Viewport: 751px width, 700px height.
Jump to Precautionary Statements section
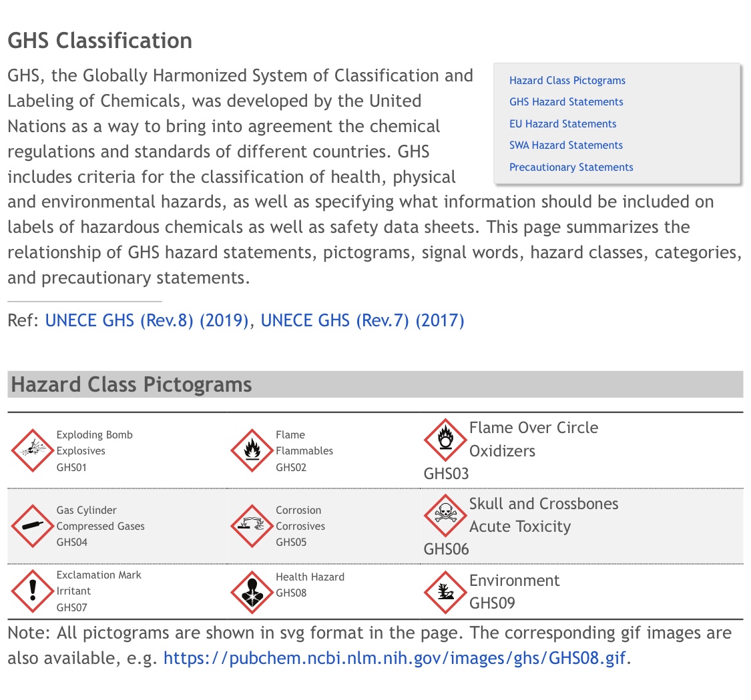pyautogui.click(x=571, y=167)
